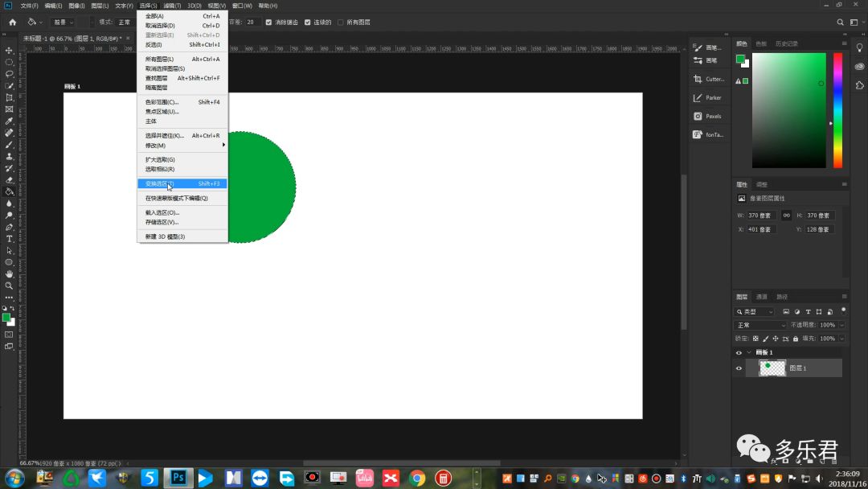Screen dimensions: 868x489
Task: Click 色彩范围(C) color range menu item
Action: (182, 102)
